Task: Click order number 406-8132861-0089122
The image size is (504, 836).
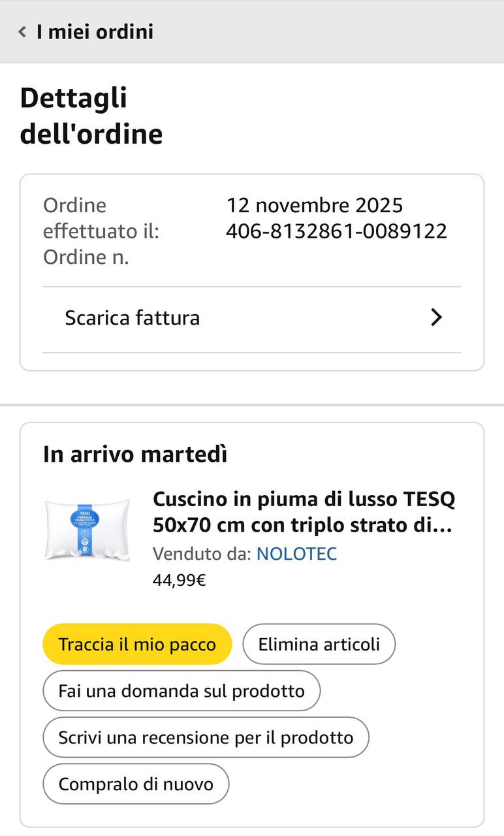Action: pos(336,231)
